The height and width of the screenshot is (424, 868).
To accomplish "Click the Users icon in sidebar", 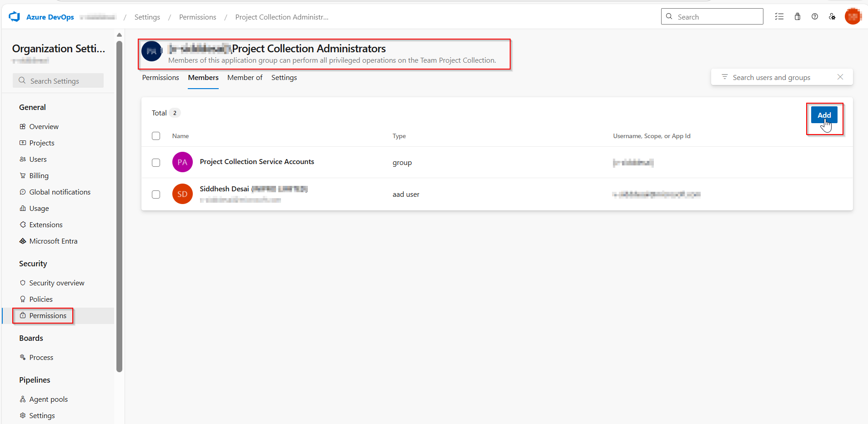I will point(23,159).
